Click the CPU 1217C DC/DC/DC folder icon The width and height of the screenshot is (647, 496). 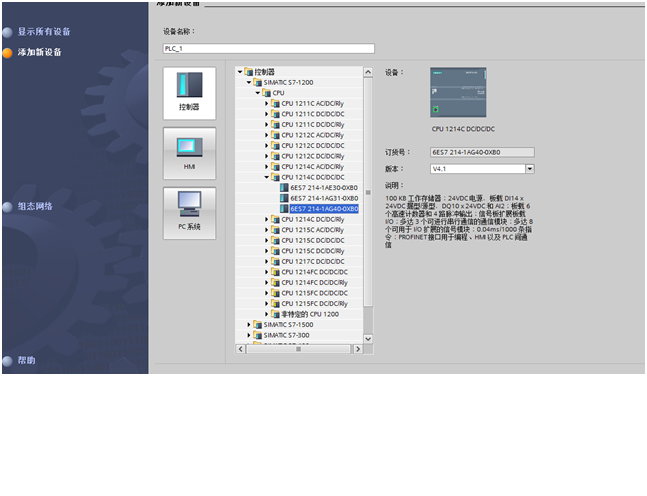(275, 262)
